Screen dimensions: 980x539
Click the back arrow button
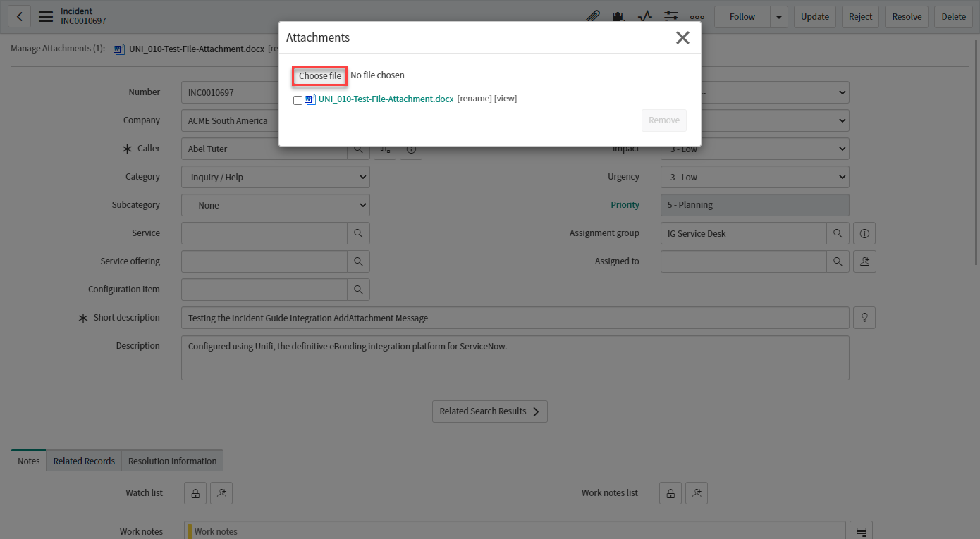pyautogui.click(x=19, y=17)
